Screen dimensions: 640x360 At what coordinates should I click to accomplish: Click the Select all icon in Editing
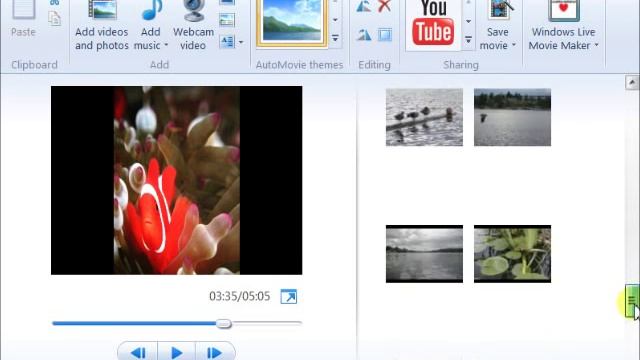point(384,35)
